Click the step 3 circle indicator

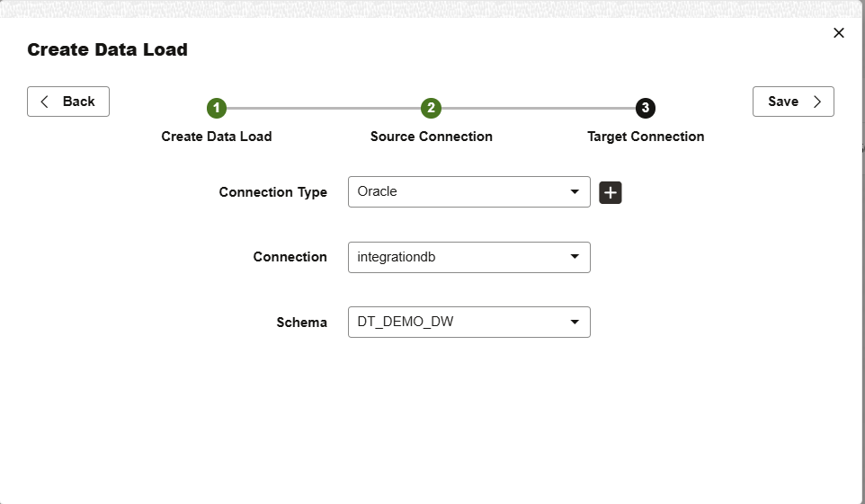pos(646,108)
